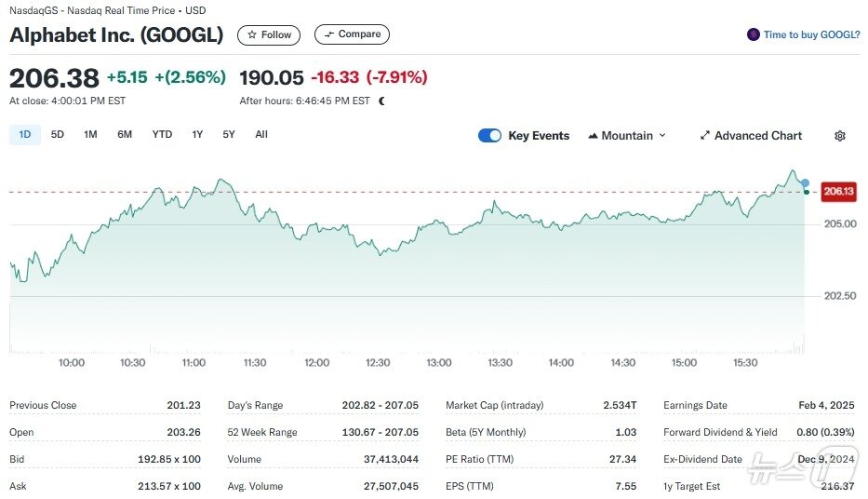Viewport: 868px width, 499px height.
Task: Select the All time range
Action: pyautogui.click(x=261, y=135)
